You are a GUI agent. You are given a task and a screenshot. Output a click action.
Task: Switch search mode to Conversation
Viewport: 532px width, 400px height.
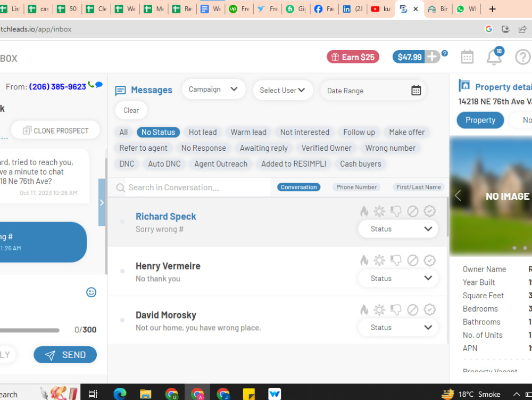298,187
